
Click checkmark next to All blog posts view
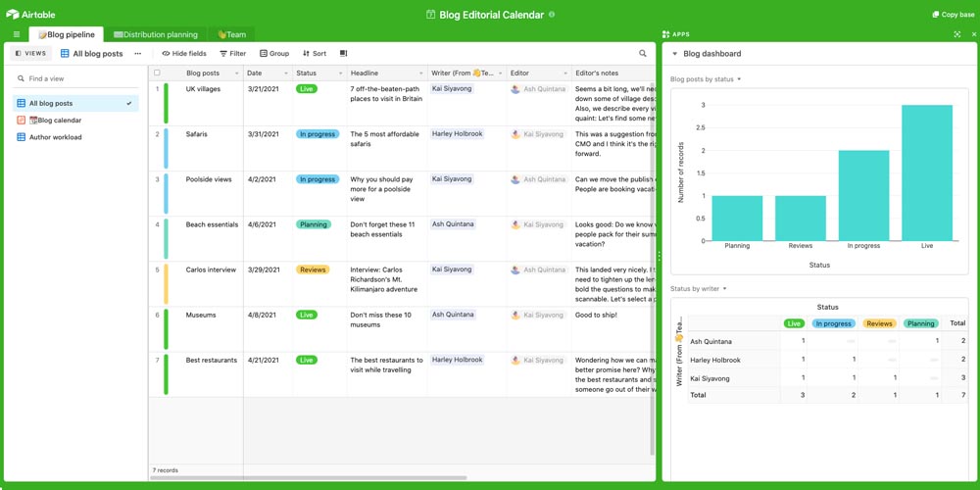click(x=129, y=104)
